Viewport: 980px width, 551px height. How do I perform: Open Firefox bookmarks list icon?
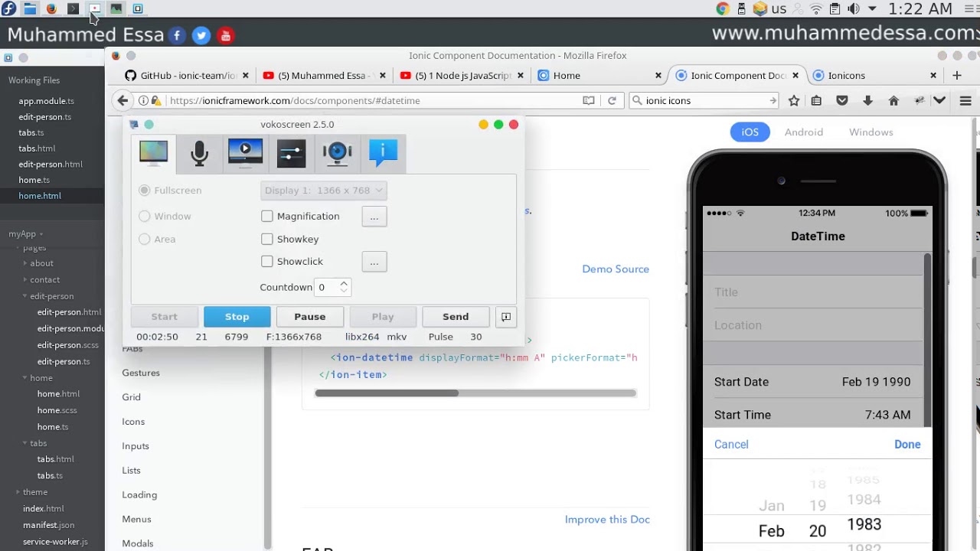pos(816,100)
